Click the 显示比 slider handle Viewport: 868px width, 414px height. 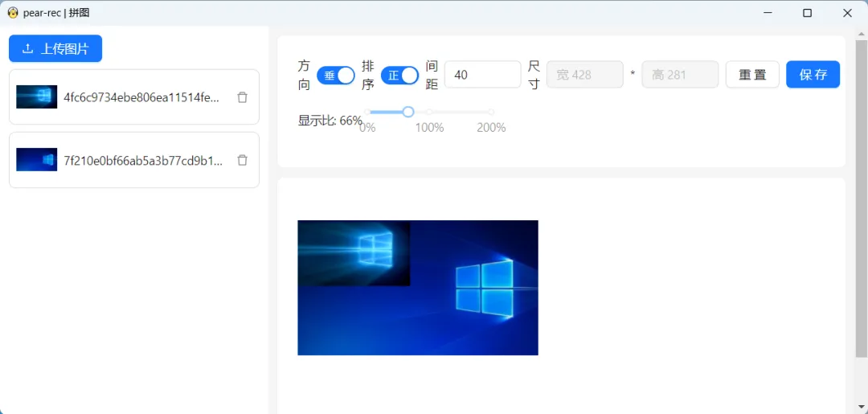[408, 112]
